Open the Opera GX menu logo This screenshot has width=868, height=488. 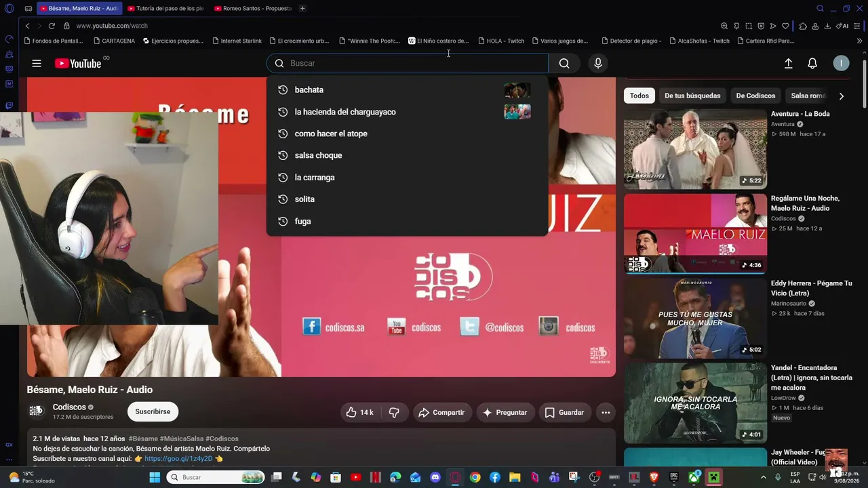9,9
